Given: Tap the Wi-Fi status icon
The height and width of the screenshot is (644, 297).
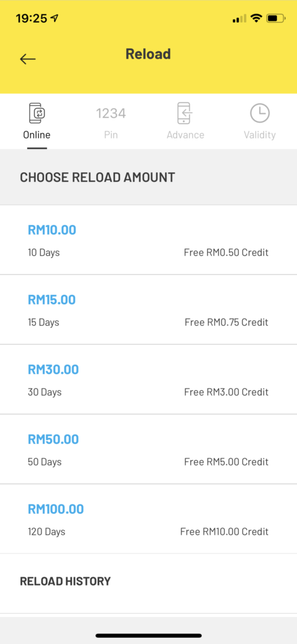Looking at the screenshot, I should 256,18.
